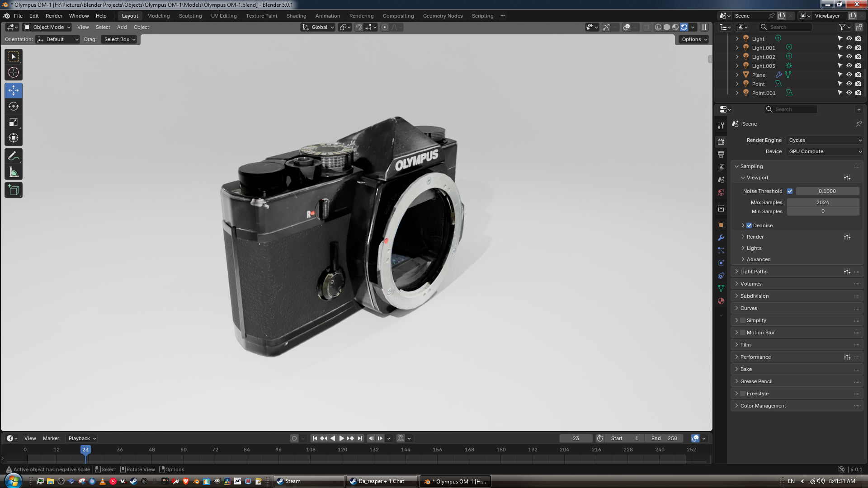The width and height of the screenshot is (868, 488).
Task: Open the Render menu
Action: [54, 16]
